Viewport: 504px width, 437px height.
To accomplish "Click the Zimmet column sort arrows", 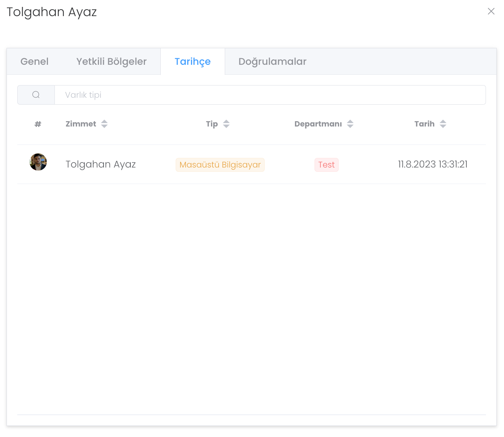I will point(104,124).
